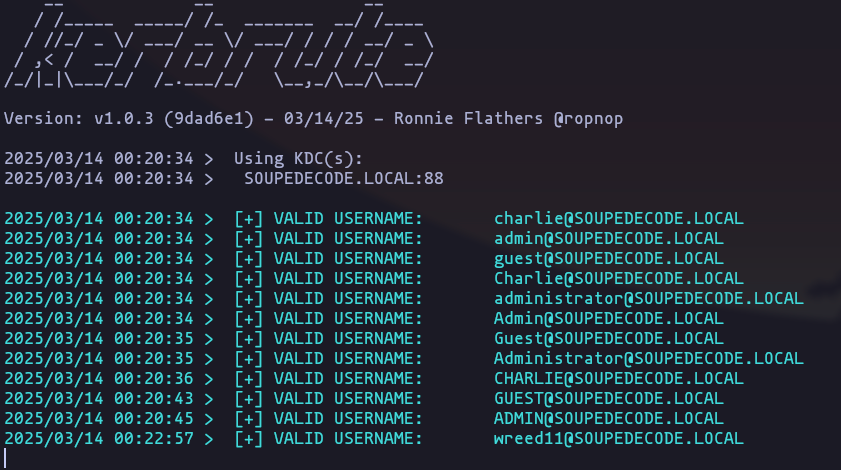Click the GUEST@SOUPEDECODE.LOCAL uppercase entry
The image size is (841, 470).
609,399
